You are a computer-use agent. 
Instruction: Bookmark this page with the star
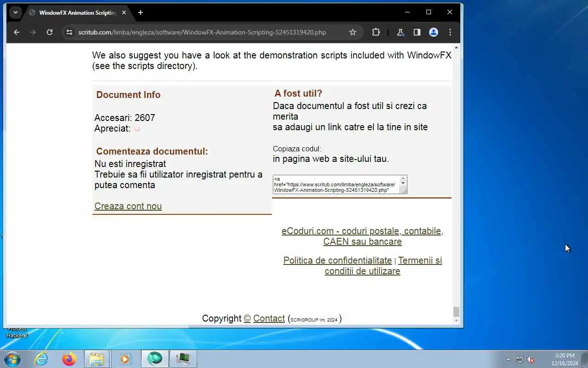pyautogui.click(x=353, y=32)
